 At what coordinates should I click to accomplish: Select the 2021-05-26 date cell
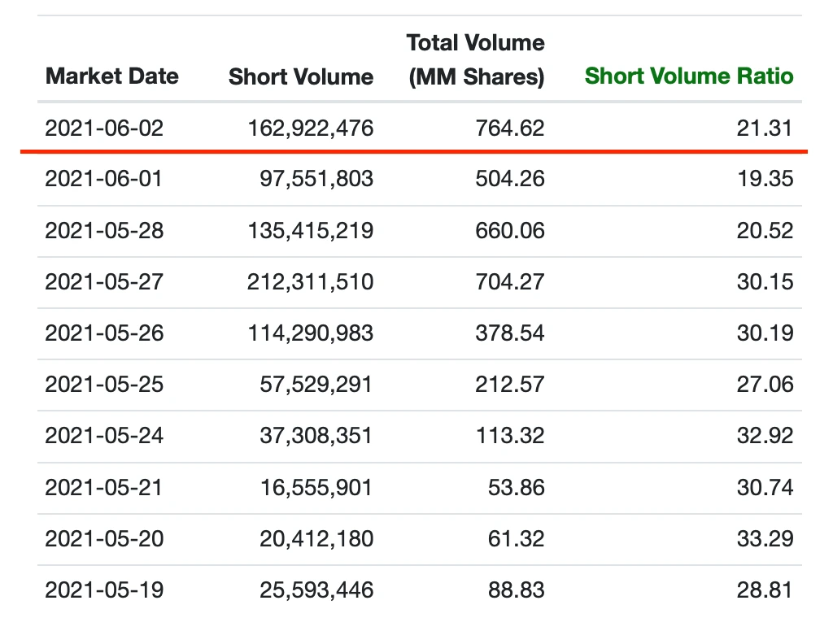tap(104, 333)
